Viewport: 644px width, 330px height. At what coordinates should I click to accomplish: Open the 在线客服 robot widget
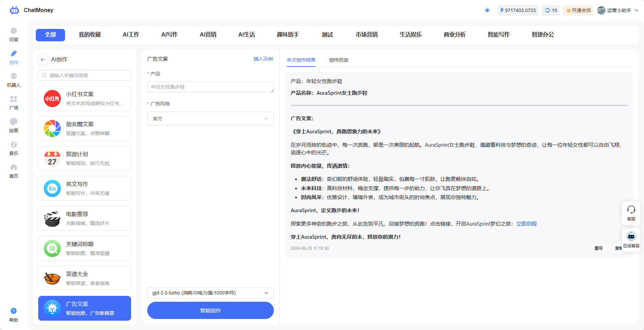click(631, 240)
